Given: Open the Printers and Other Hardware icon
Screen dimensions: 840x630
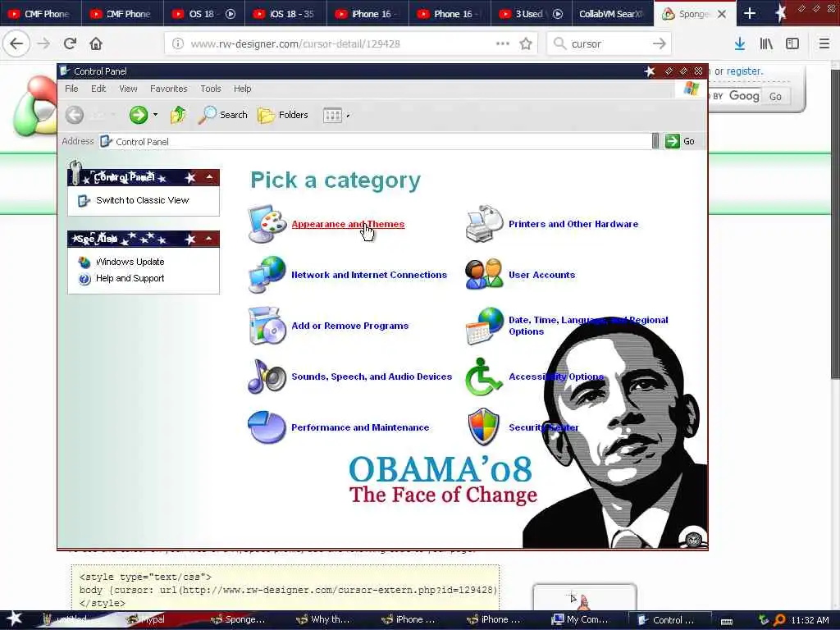Looking at the screenshot, I should click(484, 223).
